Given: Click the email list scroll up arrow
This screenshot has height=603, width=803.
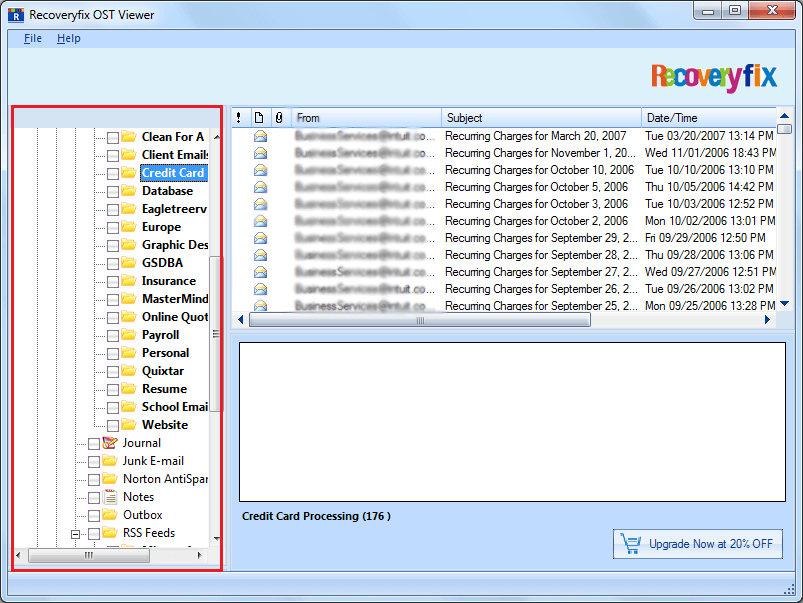Looking at the screenshot, I should click(784, 116).
